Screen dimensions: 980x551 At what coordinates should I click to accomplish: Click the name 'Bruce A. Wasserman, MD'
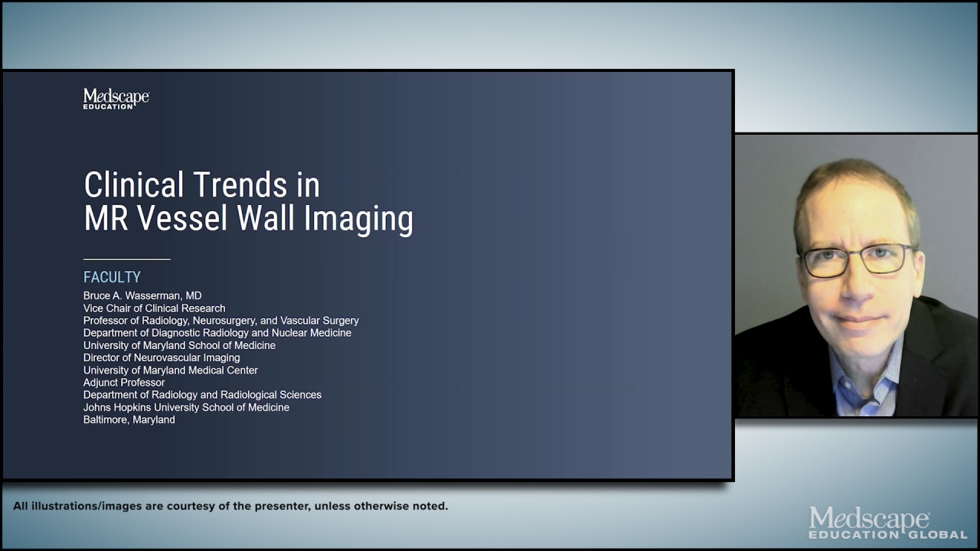coord(142,295)
